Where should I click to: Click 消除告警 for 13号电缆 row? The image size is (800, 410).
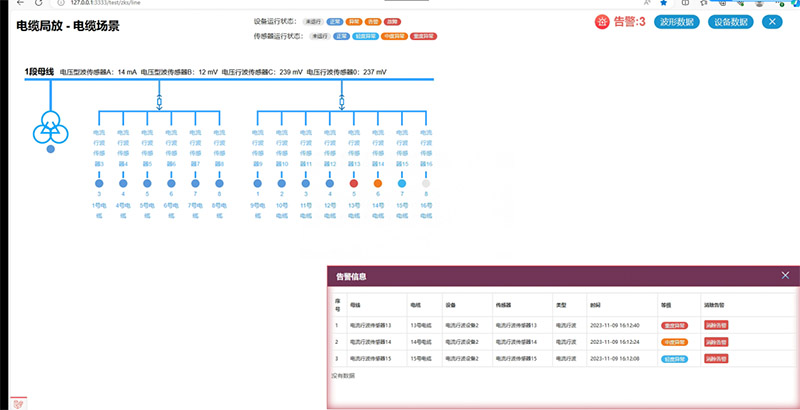716,325
